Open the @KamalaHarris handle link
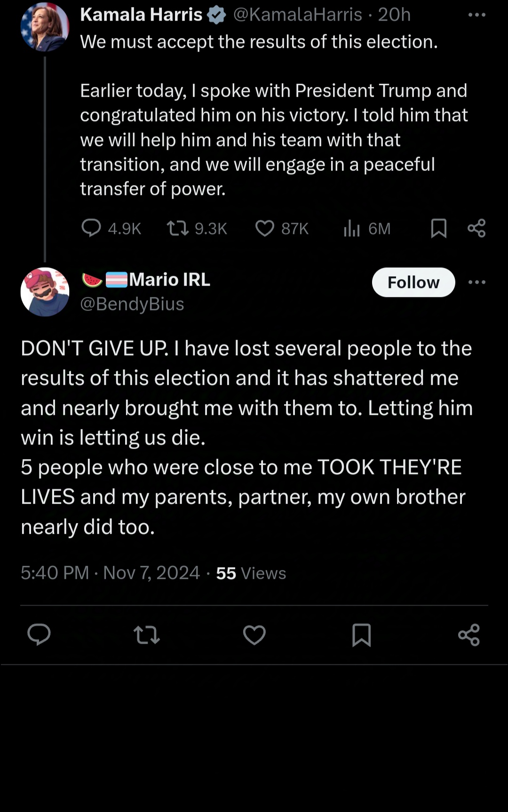Viewport: 508px width, 812px height. pyautogui.click(x=298, y=15)
